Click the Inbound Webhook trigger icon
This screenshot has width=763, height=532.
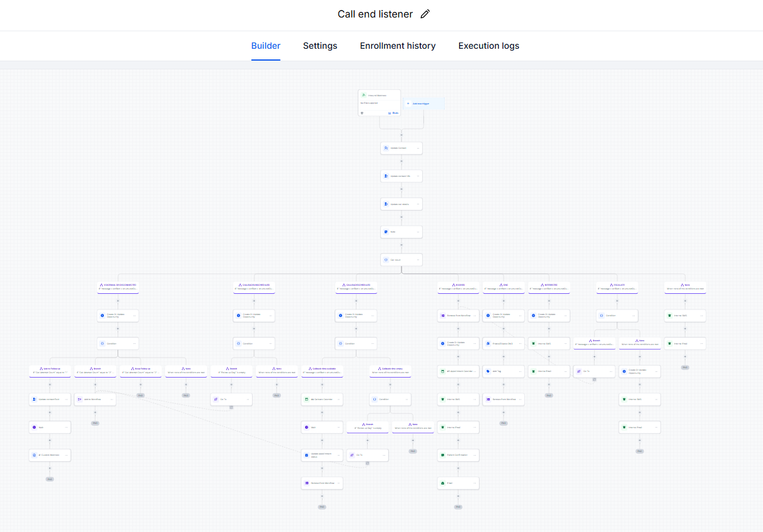pyautogui.click(x=363, y=95)
